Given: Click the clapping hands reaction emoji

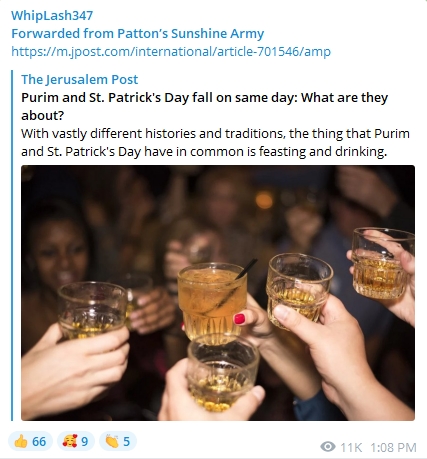Looking at the screenshot, I should click(x=112, y=442).
